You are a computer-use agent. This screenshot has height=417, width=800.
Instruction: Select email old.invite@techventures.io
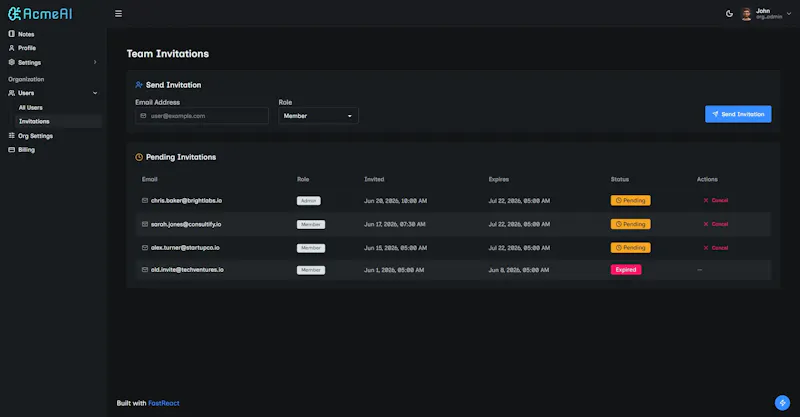(187, 269)
